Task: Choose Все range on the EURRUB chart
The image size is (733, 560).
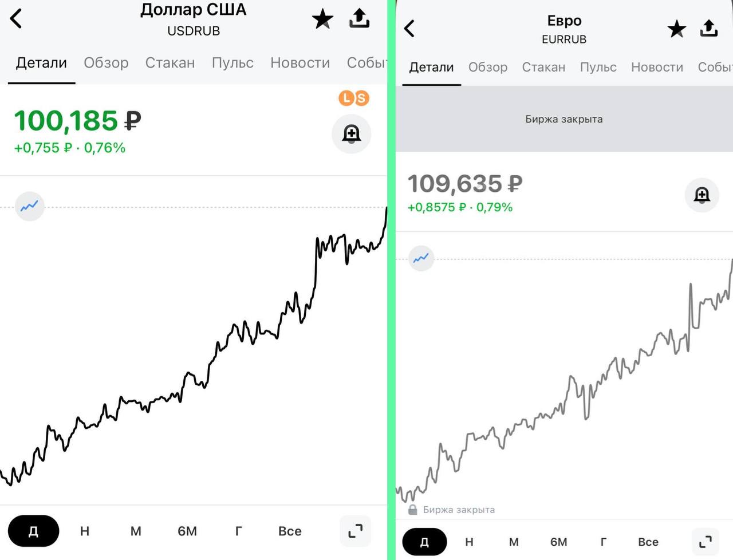Action: click(x=648, y=542)
